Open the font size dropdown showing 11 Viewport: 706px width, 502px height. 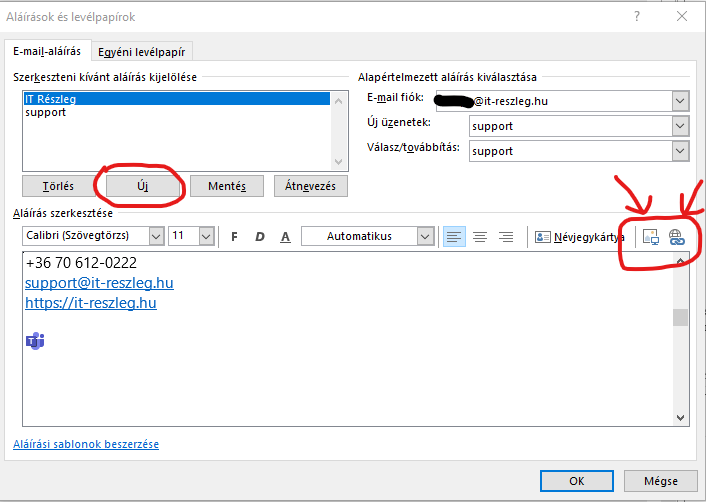coord(206,237)
